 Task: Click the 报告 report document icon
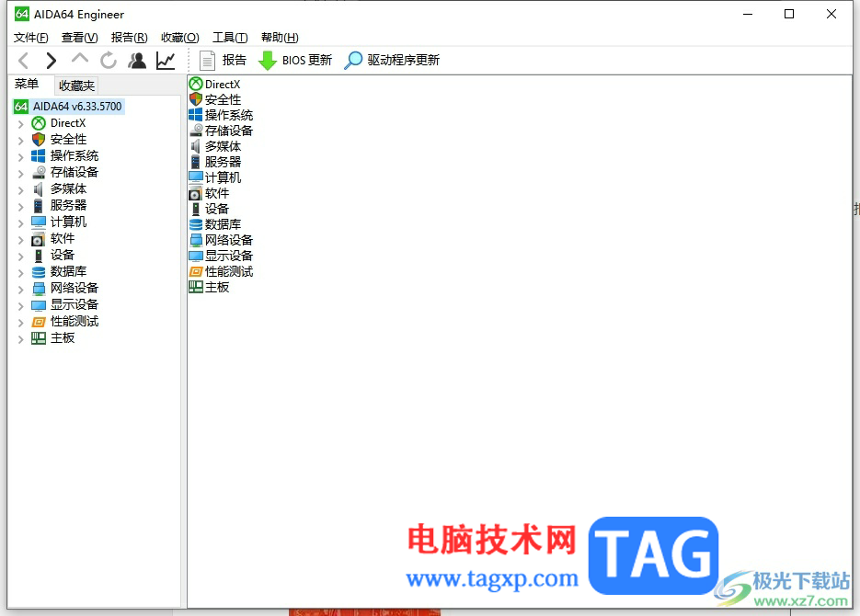click(207, 61)
